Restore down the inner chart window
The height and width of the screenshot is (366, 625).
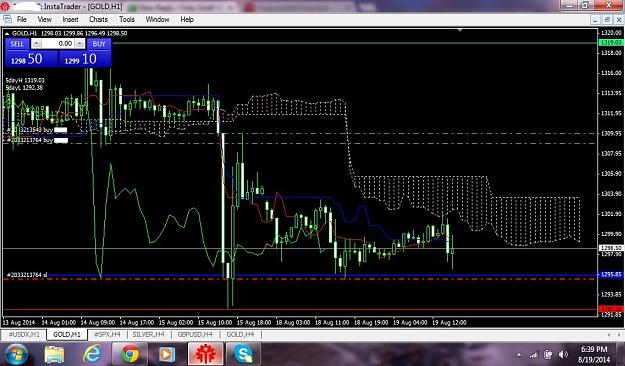click(x=607, y=20)
